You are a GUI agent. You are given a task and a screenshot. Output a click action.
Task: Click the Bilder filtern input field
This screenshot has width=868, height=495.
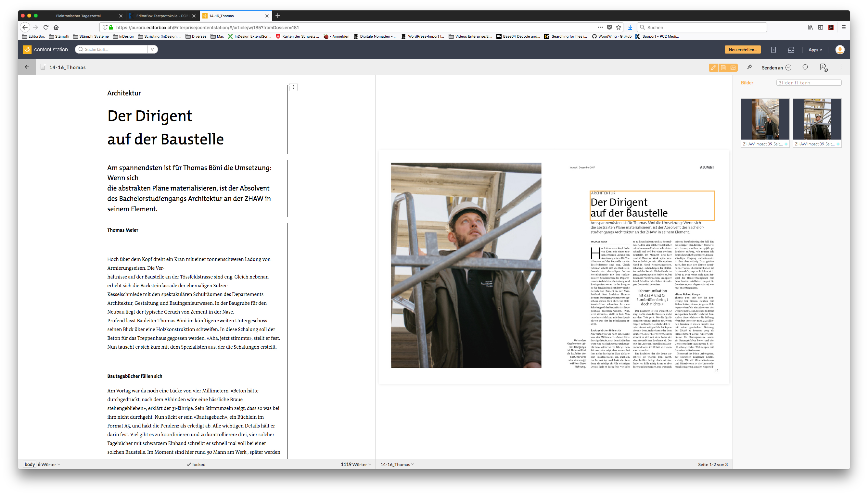pos(808,83)
